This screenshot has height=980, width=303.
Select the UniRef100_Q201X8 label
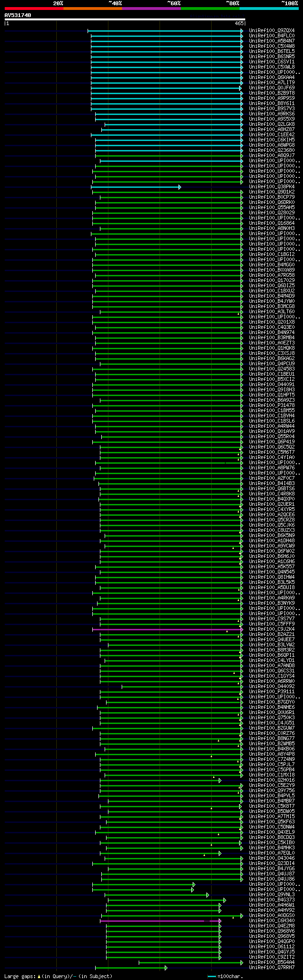[272, 322]
